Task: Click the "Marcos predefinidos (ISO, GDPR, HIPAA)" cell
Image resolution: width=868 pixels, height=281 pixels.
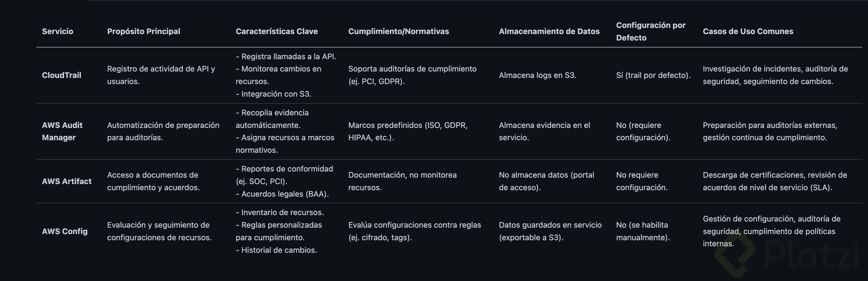Action: [408, 131]
